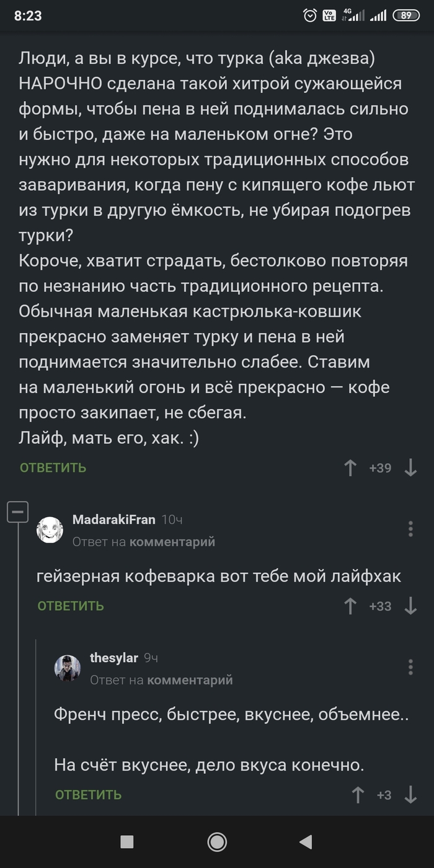
Task: Tap Android back navigation triangle
Action: point(305,841)
